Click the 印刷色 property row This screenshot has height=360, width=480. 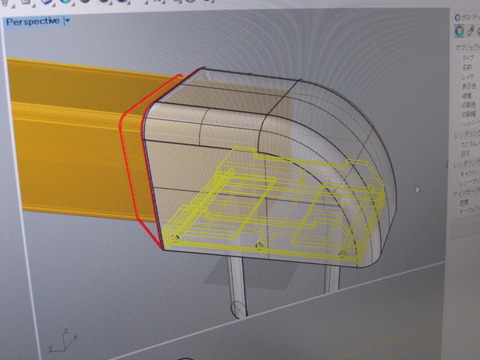[x=468, y=105]
